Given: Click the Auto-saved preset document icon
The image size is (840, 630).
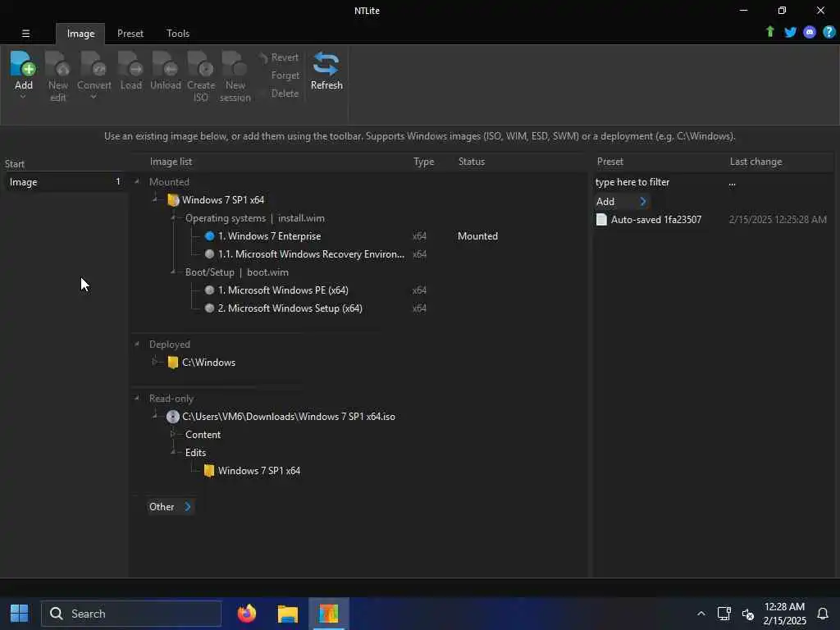Looking at the screenshot, I should point(601,220).
